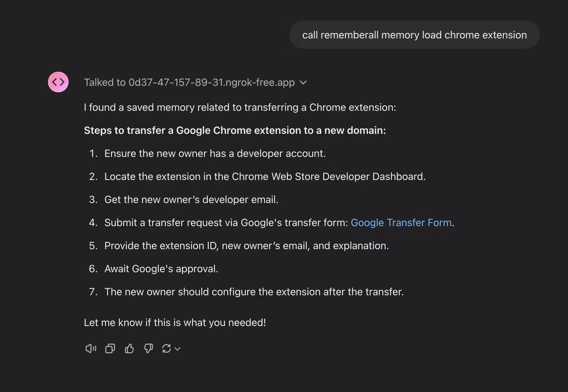
Task: Click the user message bubble about rememberall
Action: tap(414, 35)
